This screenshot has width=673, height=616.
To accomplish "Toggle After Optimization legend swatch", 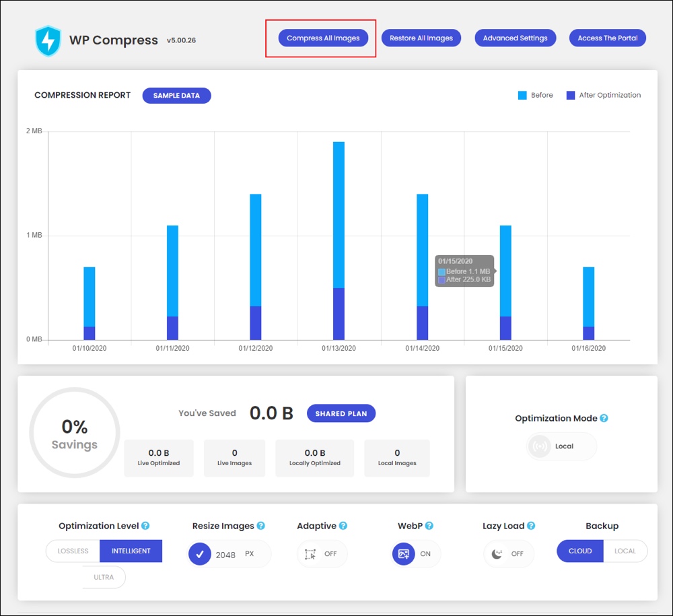I will pos(571,96).
